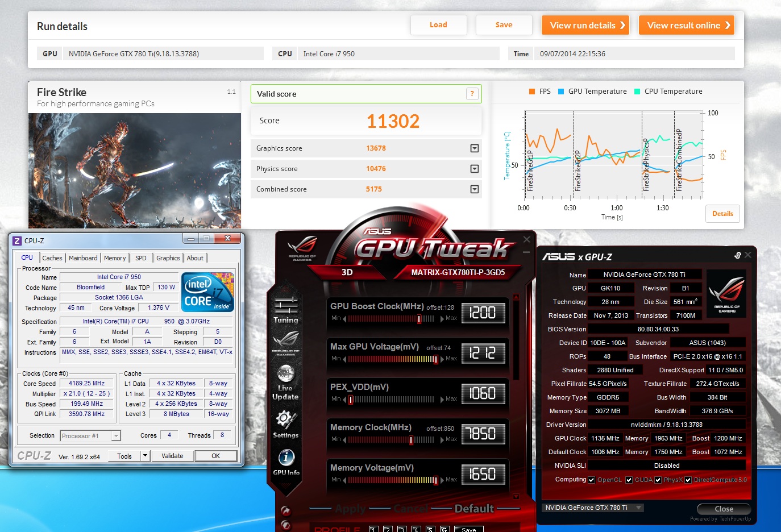Open GPU Tweak Settings gear icon

pyautogui.click(x=285, y=421)
